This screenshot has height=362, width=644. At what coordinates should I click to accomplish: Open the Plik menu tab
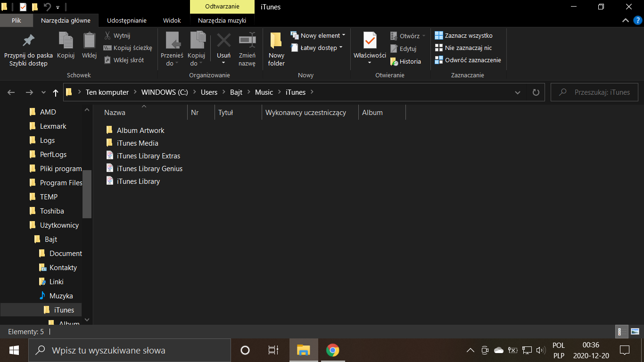(x=17, y=20)
